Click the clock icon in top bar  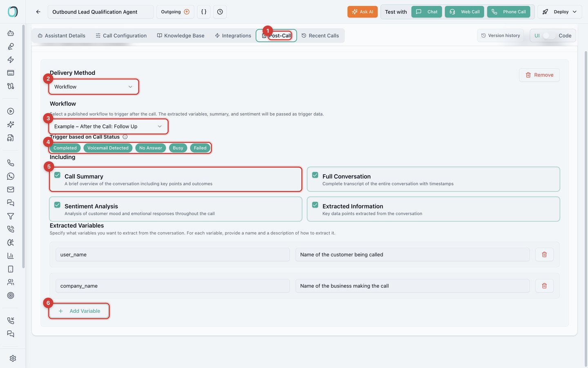(x=220, y=12)
